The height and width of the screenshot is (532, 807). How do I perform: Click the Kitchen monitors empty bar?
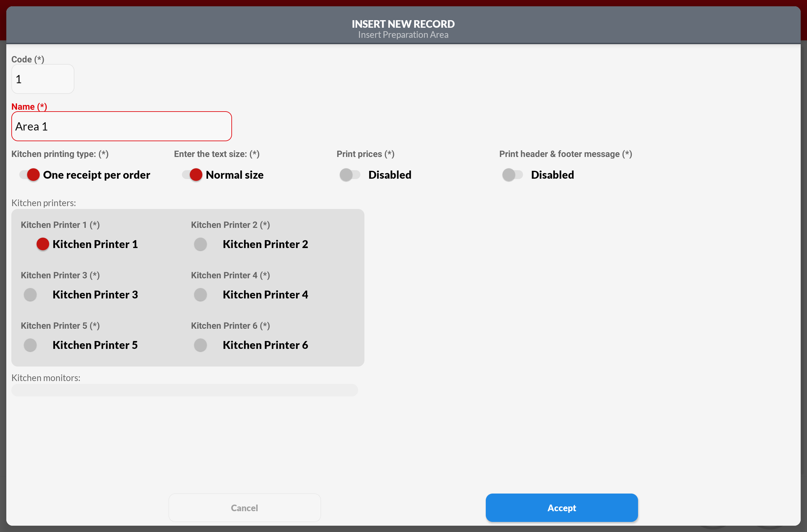[x=184, y=390]
